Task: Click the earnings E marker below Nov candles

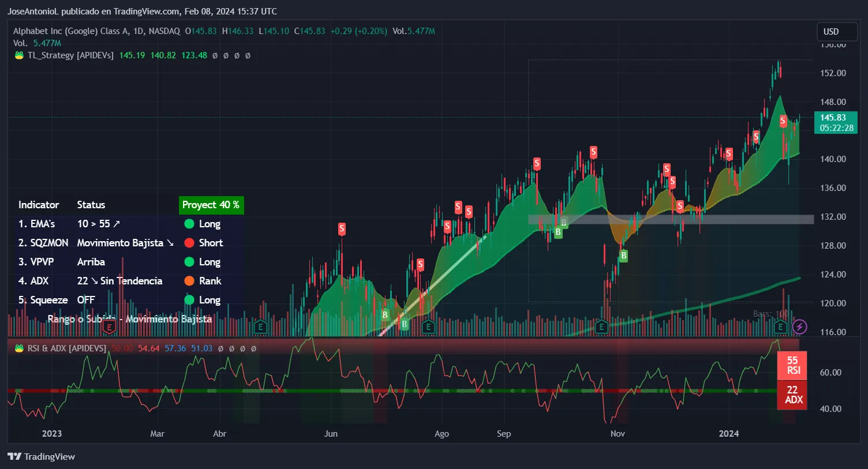Action: pos(601,327)
